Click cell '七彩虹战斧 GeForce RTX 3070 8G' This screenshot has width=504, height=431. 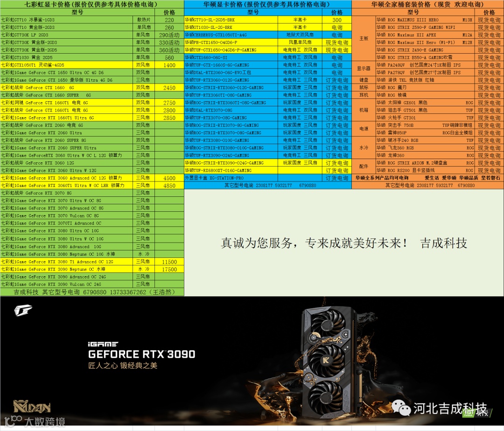67,193
